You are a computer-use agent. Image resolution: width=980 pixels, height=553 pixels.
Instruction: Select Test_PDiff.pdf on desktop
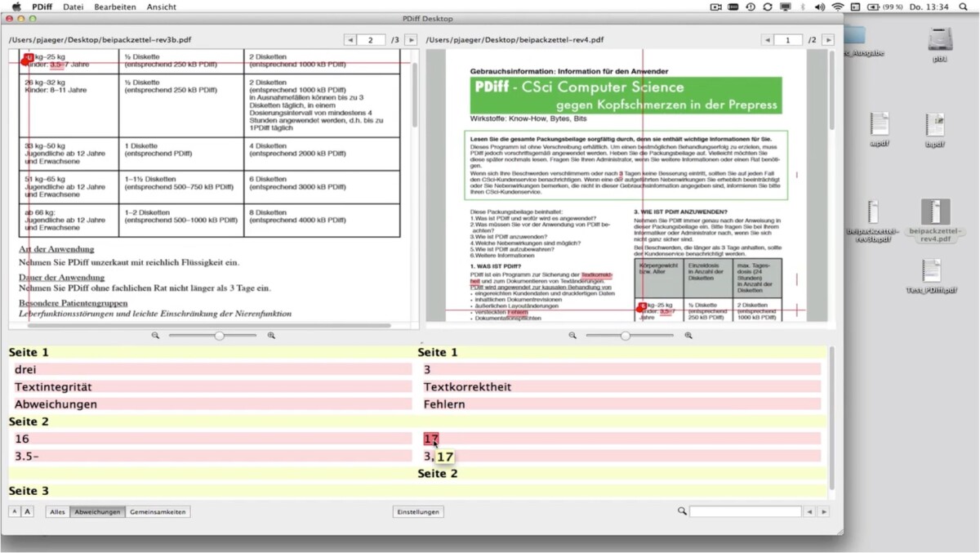point(931,277)
